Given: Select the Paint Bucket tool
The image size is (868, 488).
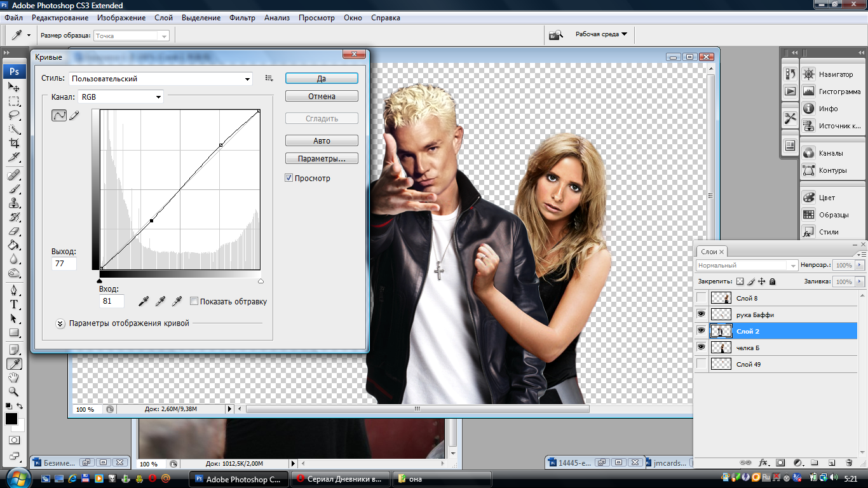Looking at the screenshot, I should coord(14,245).
